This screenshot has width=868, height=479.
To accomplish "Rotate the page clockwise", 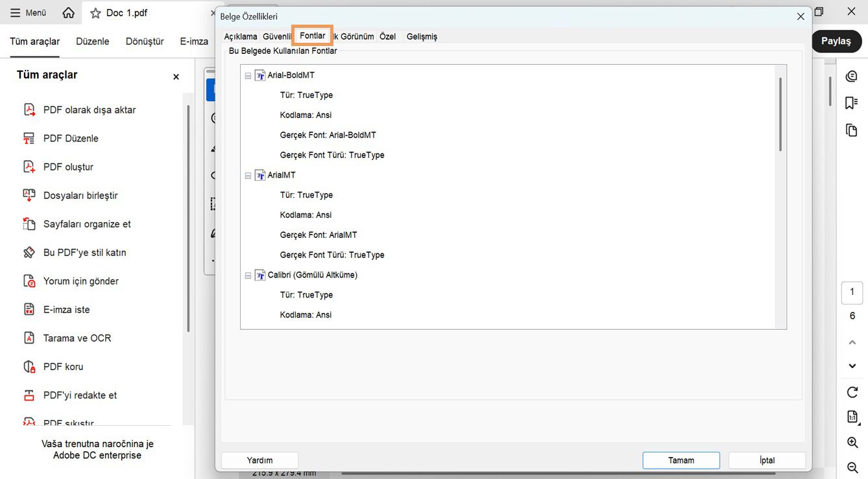I will 852,392.
